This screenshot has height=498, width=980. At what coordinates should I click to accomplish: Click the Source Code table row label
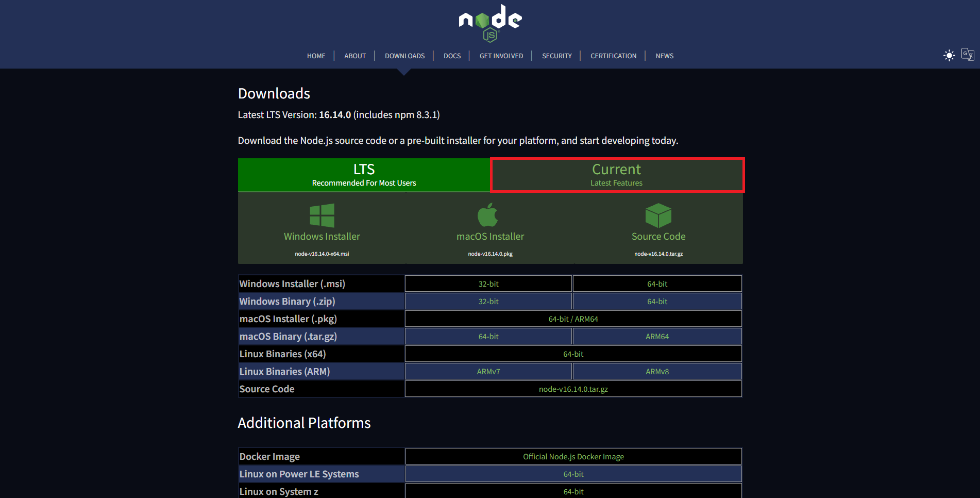click(267, 389)
